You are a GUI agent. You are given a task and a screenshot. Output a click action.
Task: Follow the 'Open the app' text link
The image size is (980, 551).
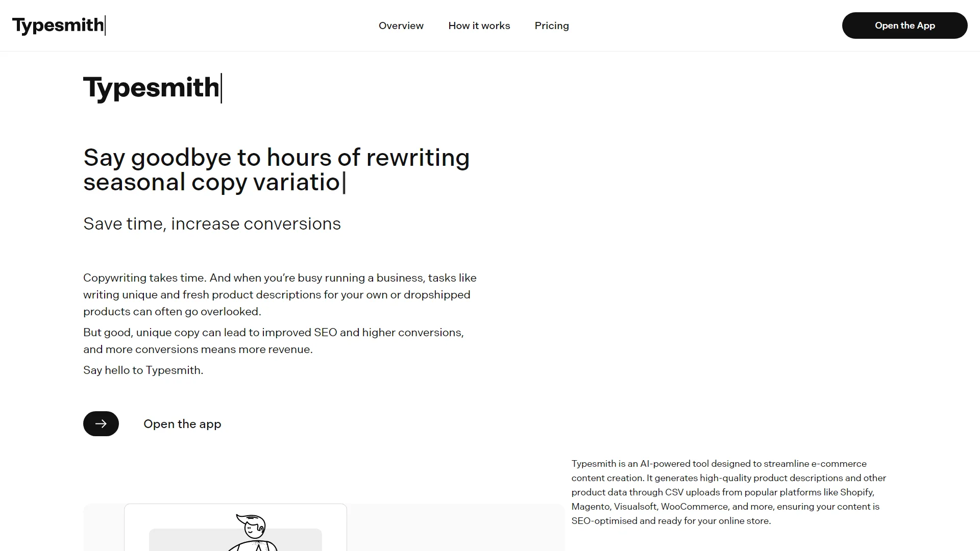[x=182, y=424]
